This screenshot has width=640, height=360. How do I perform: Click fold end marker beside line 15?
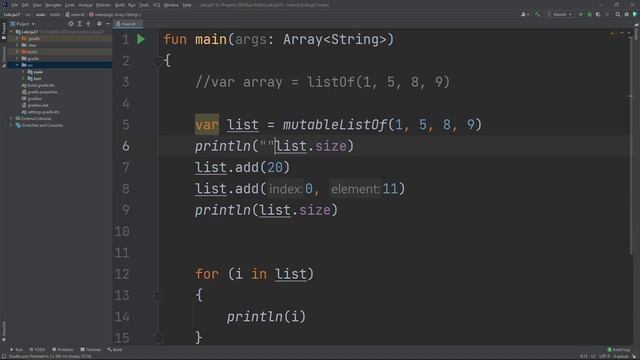pyautogui.click(x=158, y=338)
